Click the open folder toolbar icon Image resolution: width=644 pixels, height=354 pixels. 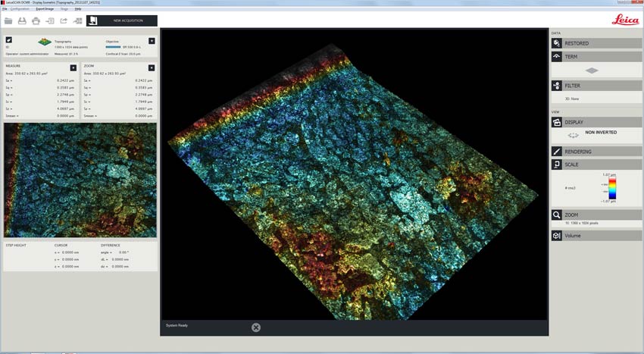pyautogui.click(x=9, y=20)
